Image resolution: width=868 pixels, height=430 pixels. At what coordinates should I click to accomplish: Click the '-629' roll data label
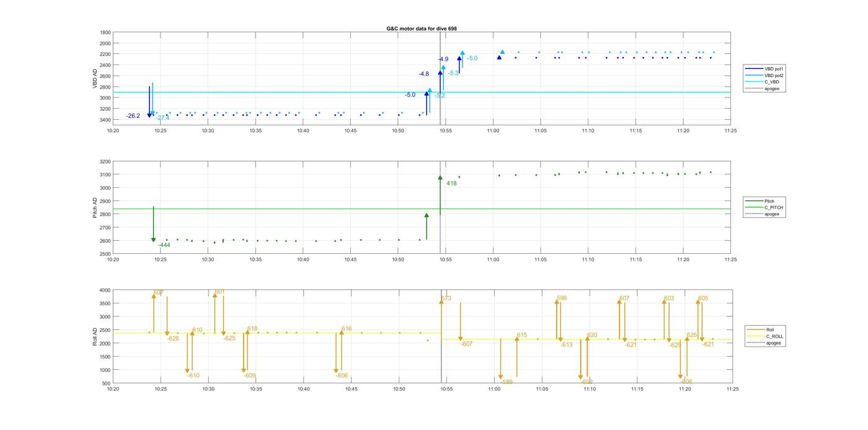675,345
